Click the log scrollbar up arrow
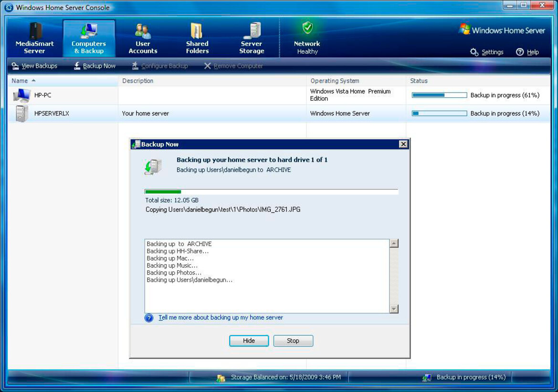This screenshot has width=558, height=392. click(x=394, y=243)
